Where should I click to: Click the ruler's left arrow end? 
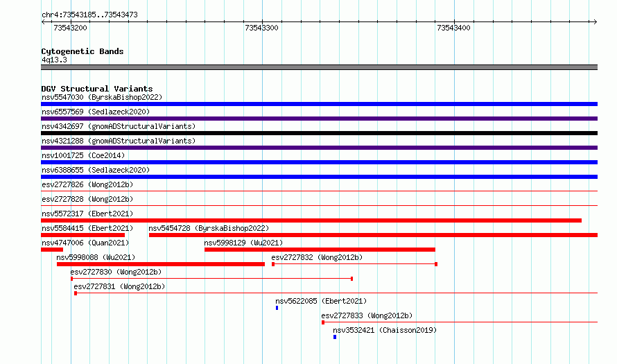pos(43,22)
